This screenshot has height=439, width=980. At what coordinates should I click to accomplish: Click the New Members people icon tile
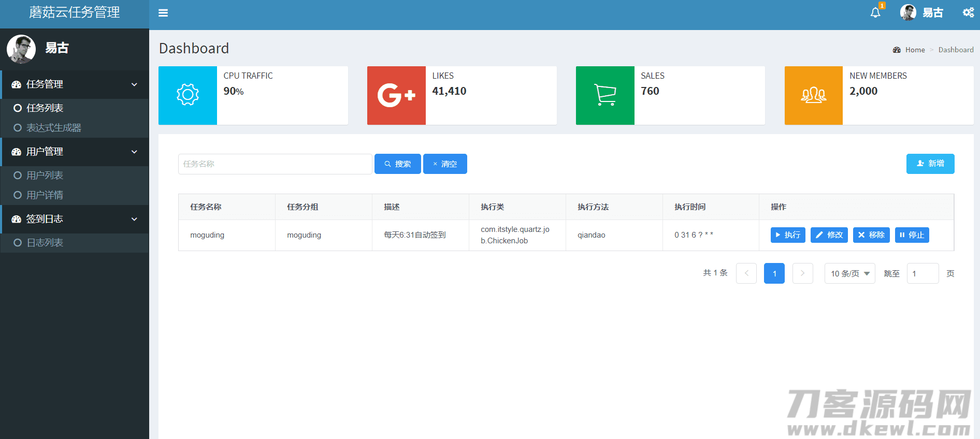[814, 95]
